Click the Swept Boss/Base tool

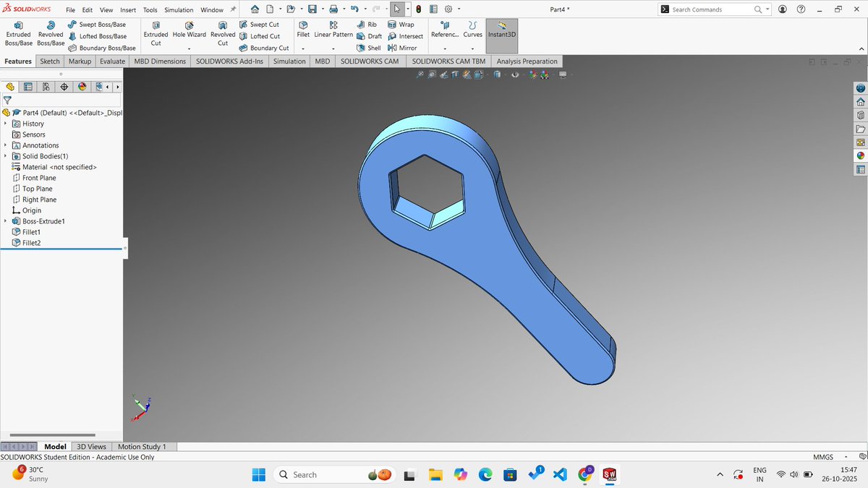click(x=97, y=25)
